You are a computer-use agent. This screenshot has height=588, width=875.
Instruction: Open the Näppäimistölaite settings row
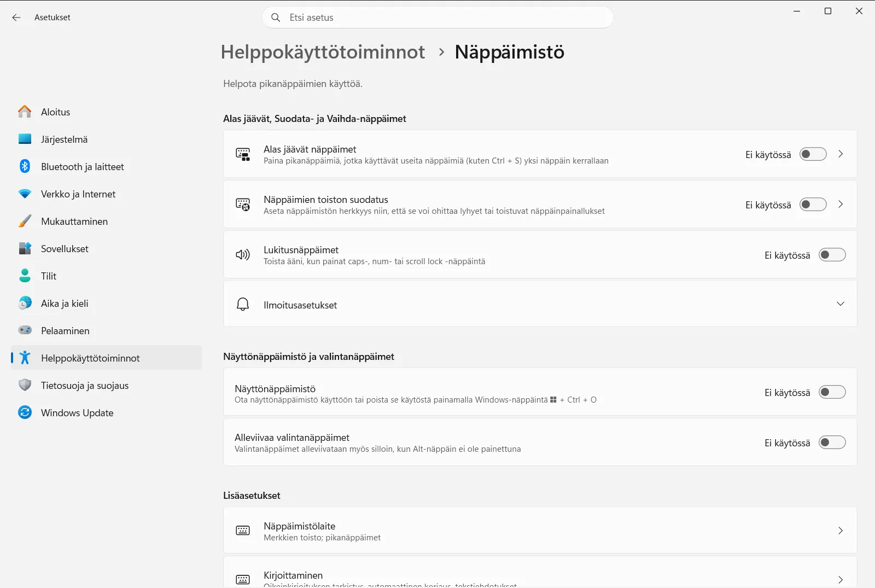pyautogui.click(x=540, y=530)
